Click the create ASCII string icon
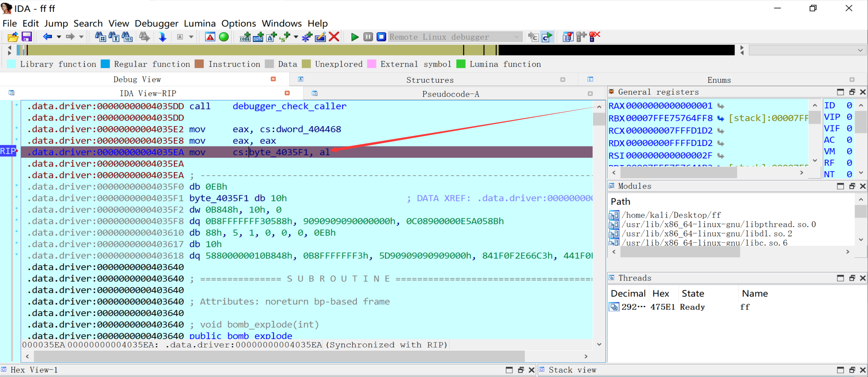Image resolution: width=868 pixels, height=377 pixels. (271, 37)
